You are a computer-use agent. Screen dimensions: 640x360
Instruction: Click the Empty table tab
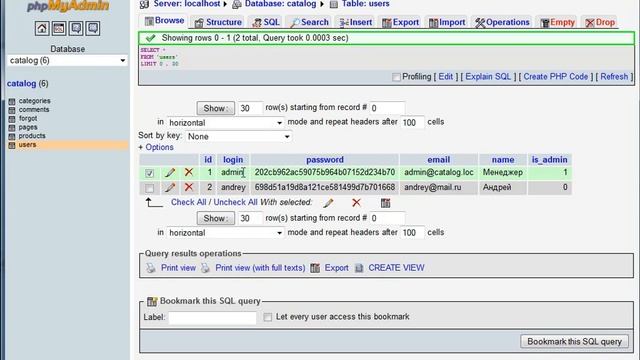(558, 22)
